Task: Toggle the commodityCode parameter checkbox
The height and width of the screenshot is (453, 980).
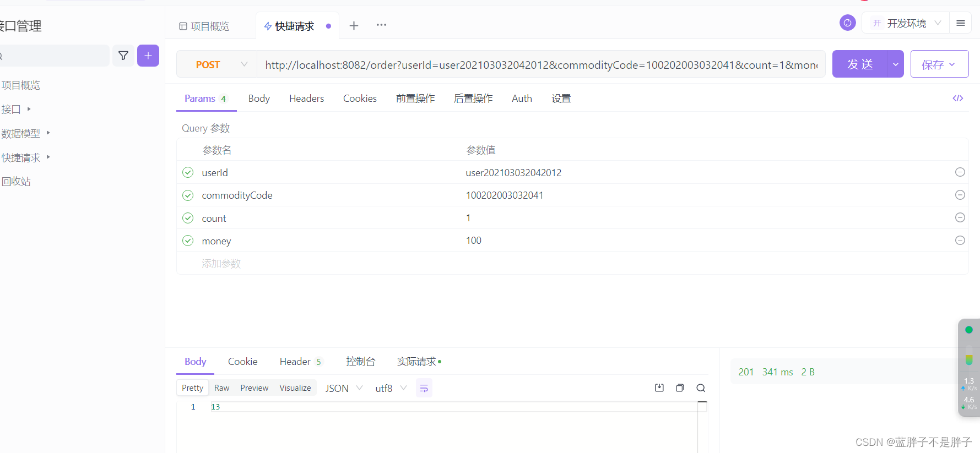Action: tap(188, 195)
